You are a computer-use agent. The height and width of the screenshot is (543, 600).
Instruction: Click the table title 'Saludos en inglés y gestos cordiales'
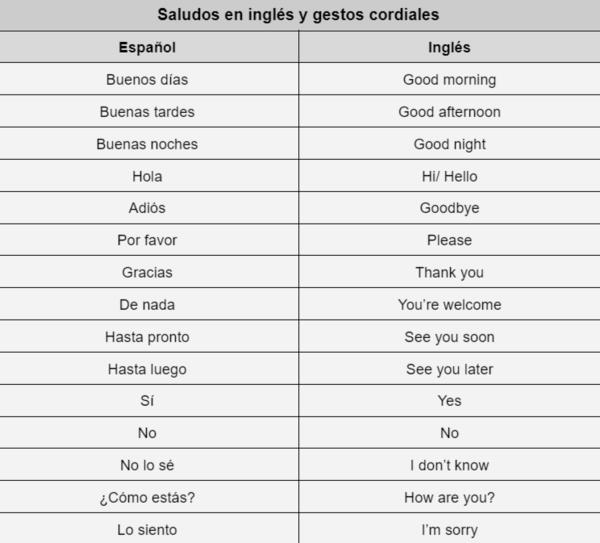pos(298,15)
